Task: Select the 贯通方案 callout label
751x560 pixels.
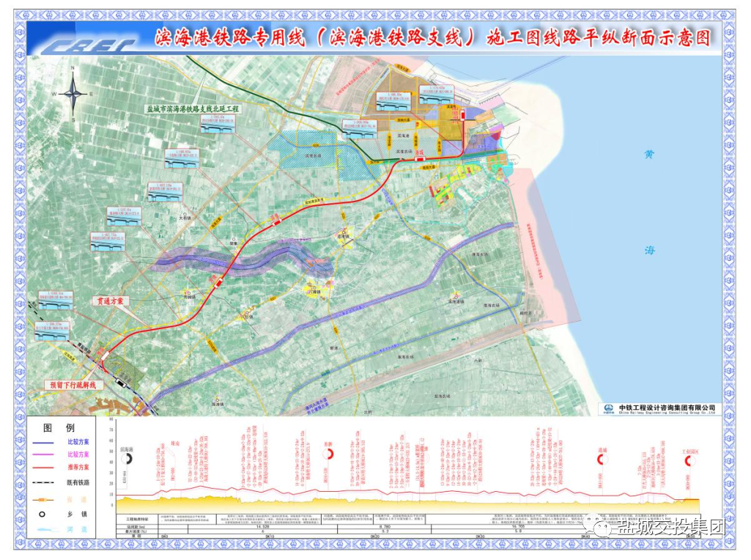Action: click(x=112, y=301)
